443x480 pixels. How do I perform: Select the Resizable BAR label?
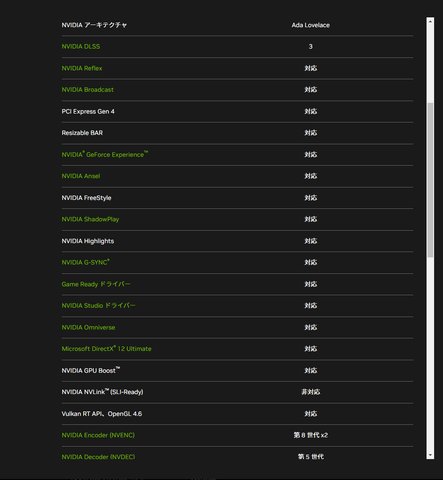pos(82,133)
